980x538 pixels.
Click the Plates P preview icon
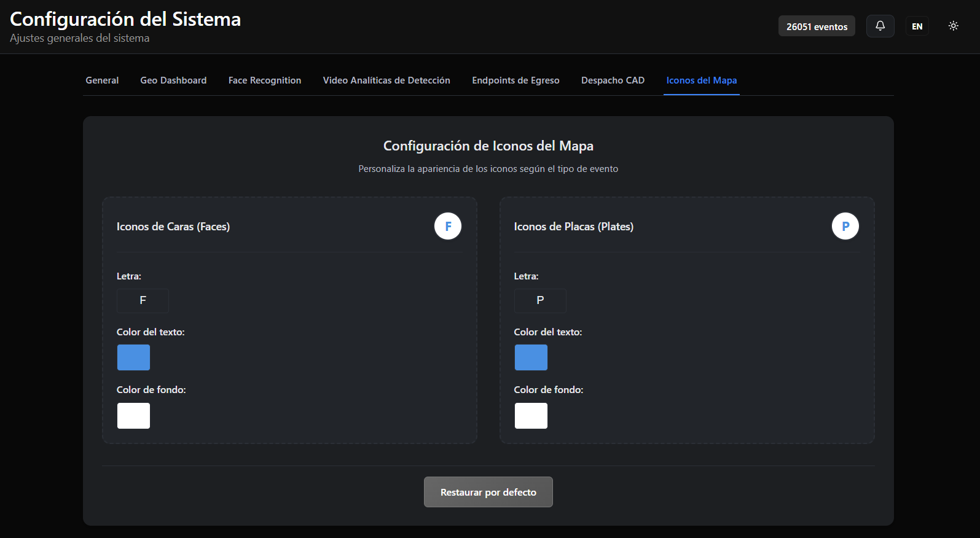(845, 226)
